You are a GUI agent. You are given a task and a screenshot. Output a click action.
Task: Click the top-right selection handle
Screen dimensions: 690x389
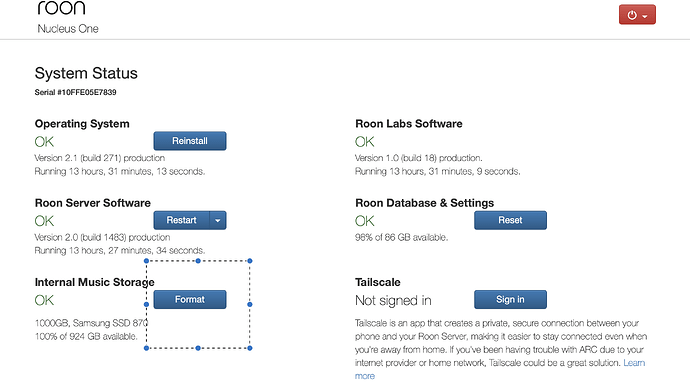250,261
